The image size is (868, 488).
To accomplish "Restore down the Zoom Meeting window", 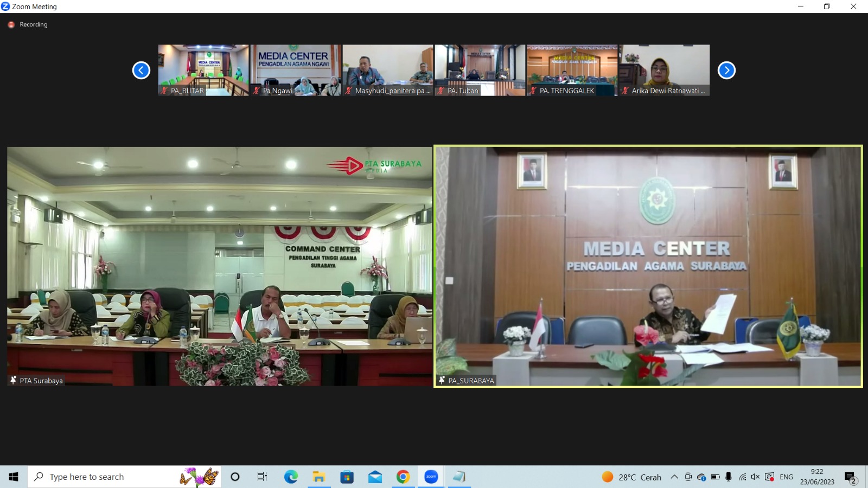I will coord(827,7).
